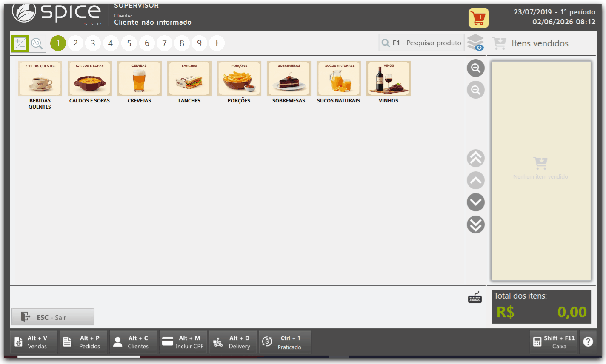Click the Total dos itens R$ 0,00 panel

tap(541, 307)
